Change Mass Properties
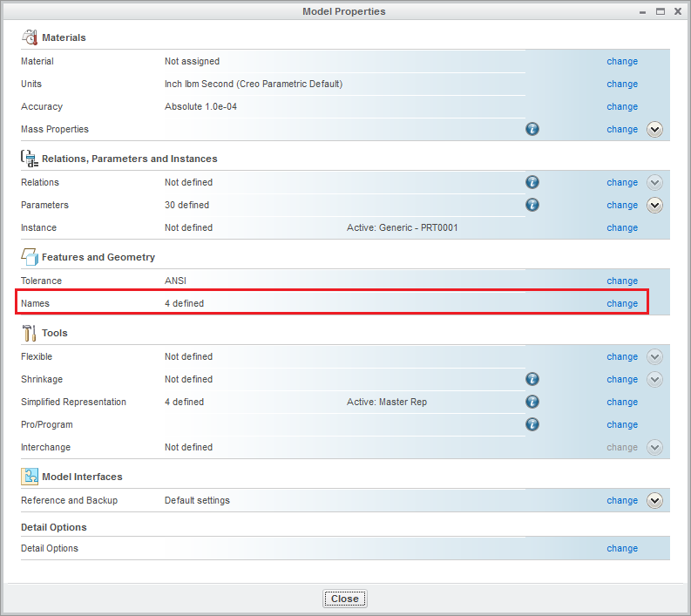Viewport: 691px width, 616px height. coord(622,129)
